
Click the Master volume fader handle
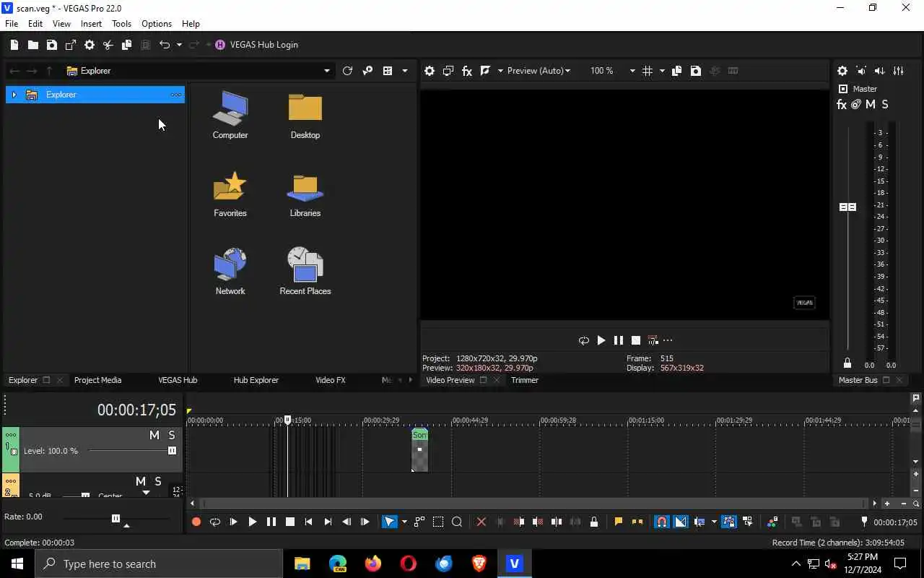(847, 207)
